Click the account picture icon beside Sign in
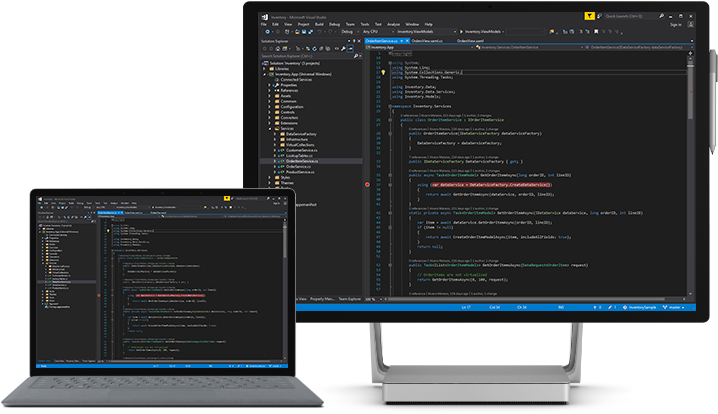The width and height of the screenshot is (718, 414). 691,24
